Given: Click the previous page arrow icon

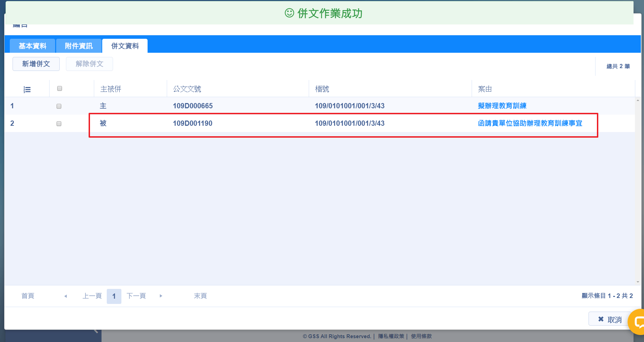Looking at the screenshot, I should click(x=66, y=296).
